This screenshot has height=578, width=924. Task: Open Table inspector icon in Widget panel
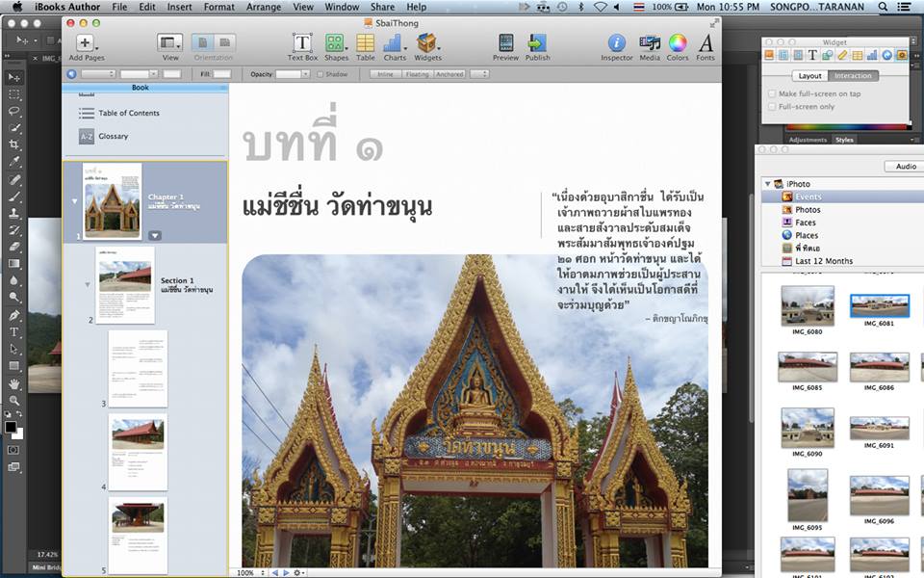tap(858, 55)
